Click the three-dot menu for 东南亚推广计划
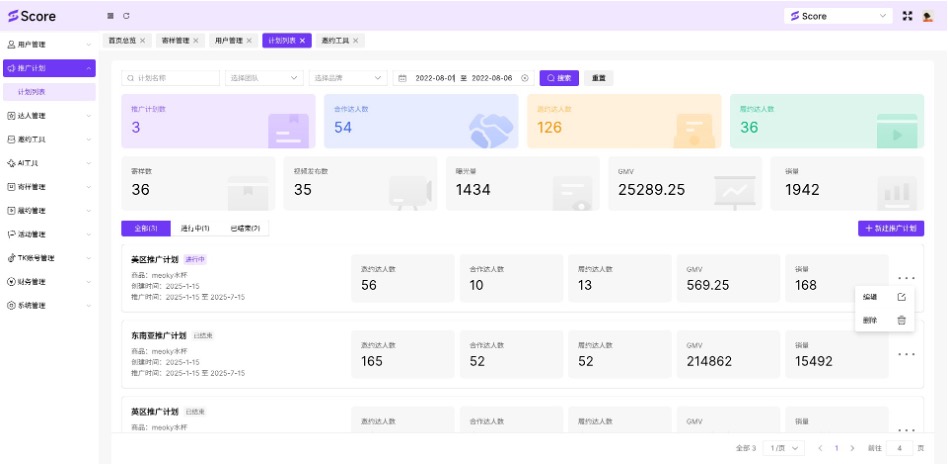The image size is (948, 464). click(906, 354)
